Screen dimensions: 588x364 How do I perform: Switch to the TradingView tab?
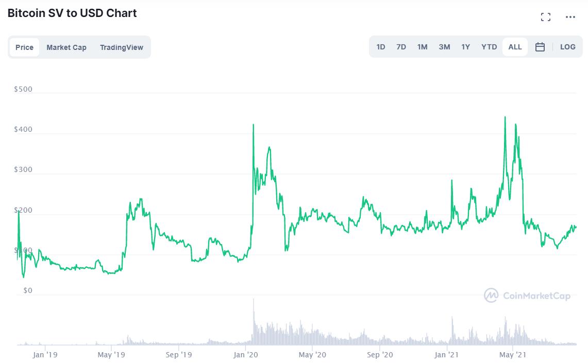pos(121,47)
